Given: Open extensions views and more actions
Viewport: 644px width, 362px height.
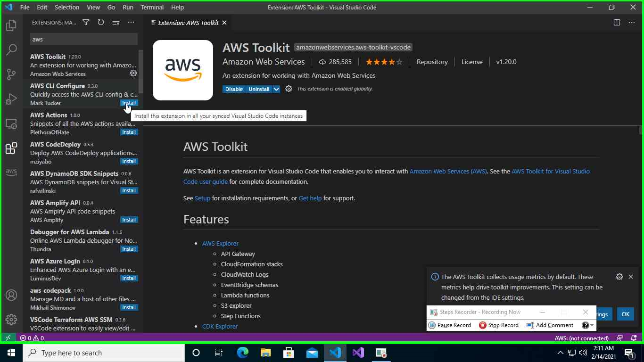Looking at the screenshot, I should 131,23.
